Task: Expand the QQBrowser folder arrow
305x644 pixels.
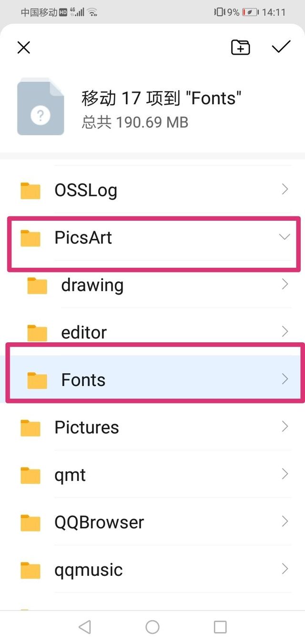Action: click(x=285, y=521)
